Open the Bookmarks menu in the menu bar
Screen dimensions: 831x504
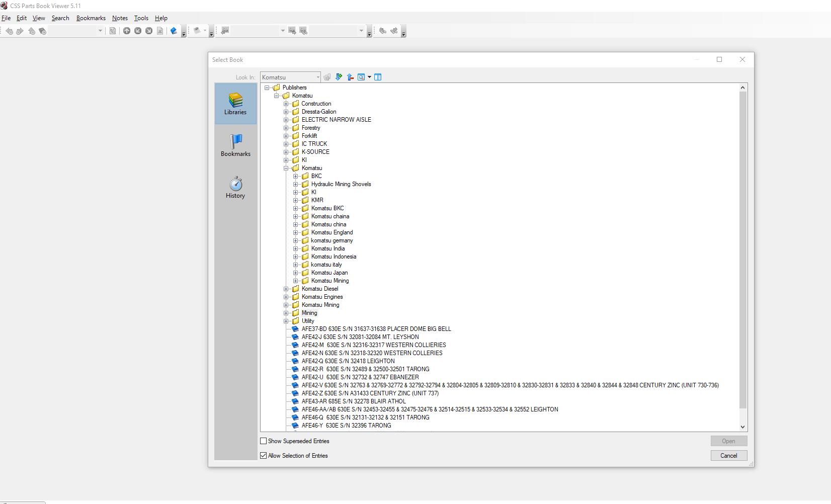(x=91, y=18)
